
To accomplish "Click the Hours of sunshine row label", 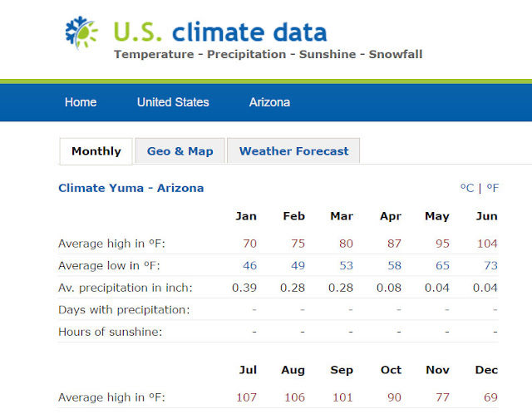I will coord(111,332).
